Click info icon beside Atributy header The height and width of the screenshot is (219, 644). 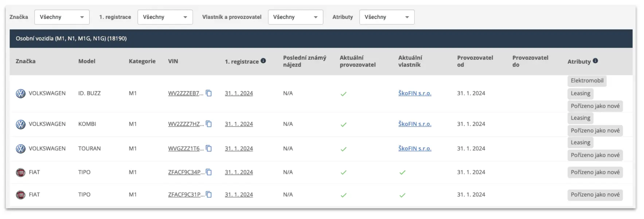(x=595, y=61)
